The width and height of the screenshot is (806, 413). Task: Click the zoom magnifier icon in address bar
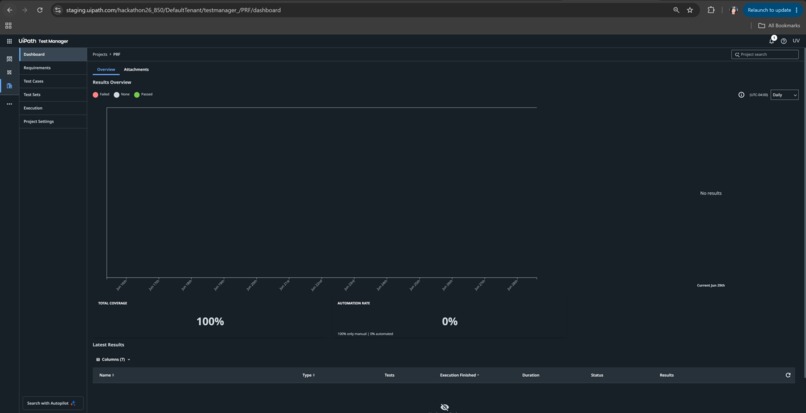[x=676, y=10]
